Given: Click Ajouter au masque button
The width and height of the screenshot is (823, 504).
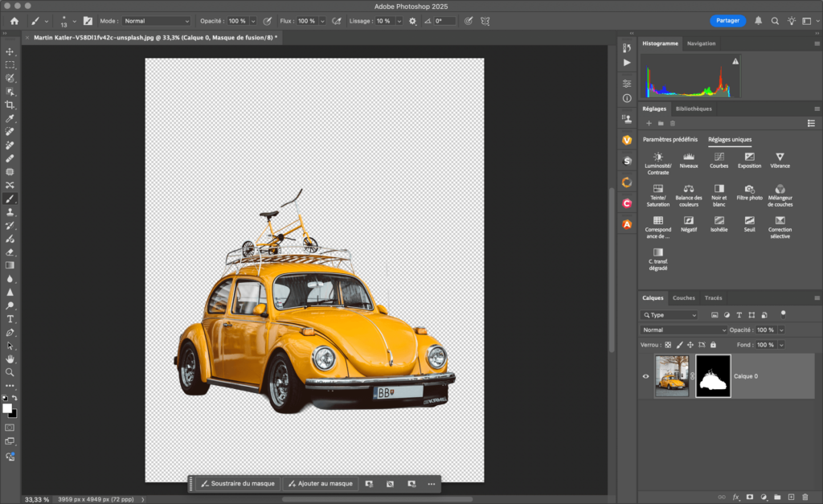Looking at the screenshot, I should [x=321, y=484].
